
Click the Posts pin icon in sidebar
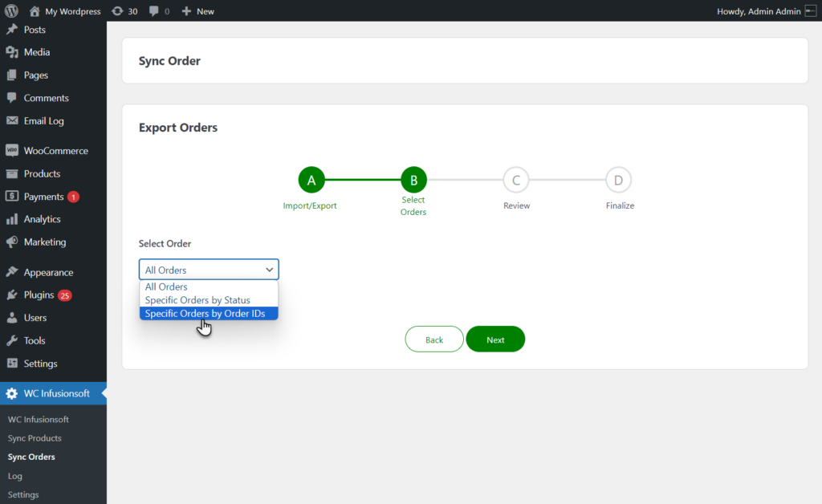(x=12, y=30)
